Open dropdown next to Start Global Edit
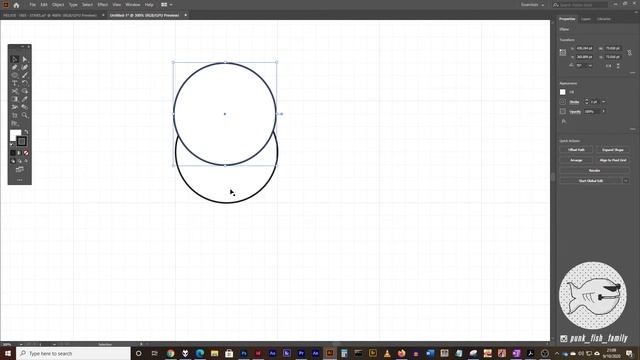Image resolution: width=640 pixels, height=360 pixels. (x=626, y=181)
